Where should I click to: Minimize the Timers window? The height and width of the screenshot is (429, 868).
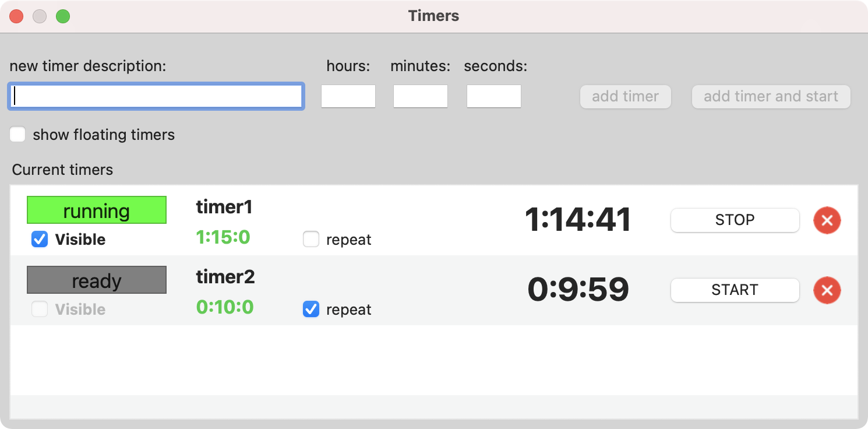[x=40, y=16]
